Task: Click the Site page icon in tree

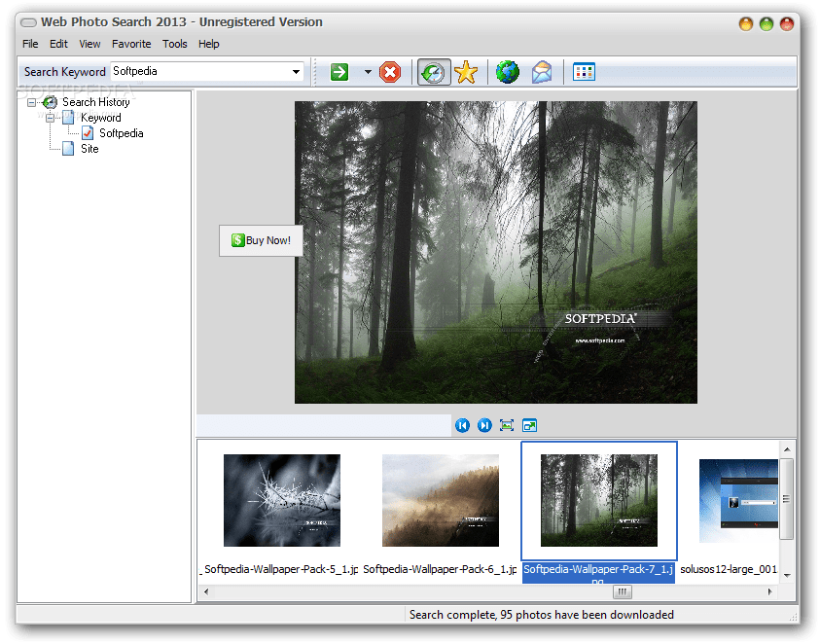Action: 68,149
